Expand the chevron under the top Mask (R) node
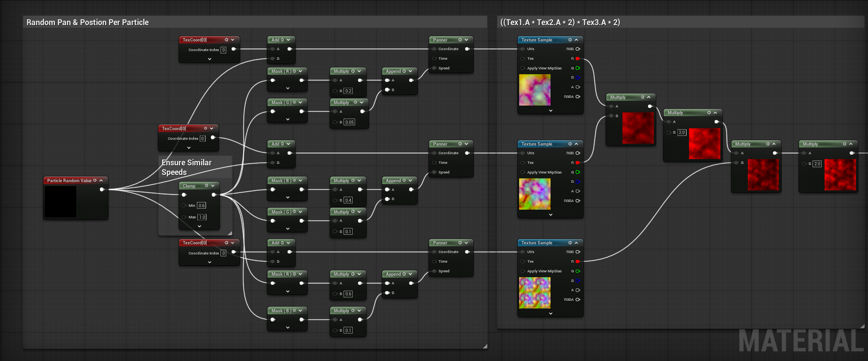The image size is (868, 361). [288, 88]
